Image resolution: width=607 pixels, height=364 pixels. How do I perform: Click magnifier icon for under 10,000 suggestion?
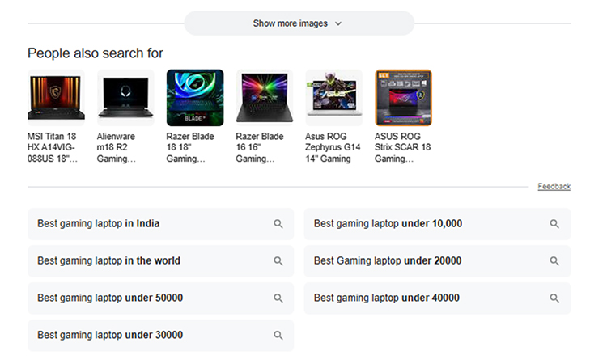[x=555, y=224]
